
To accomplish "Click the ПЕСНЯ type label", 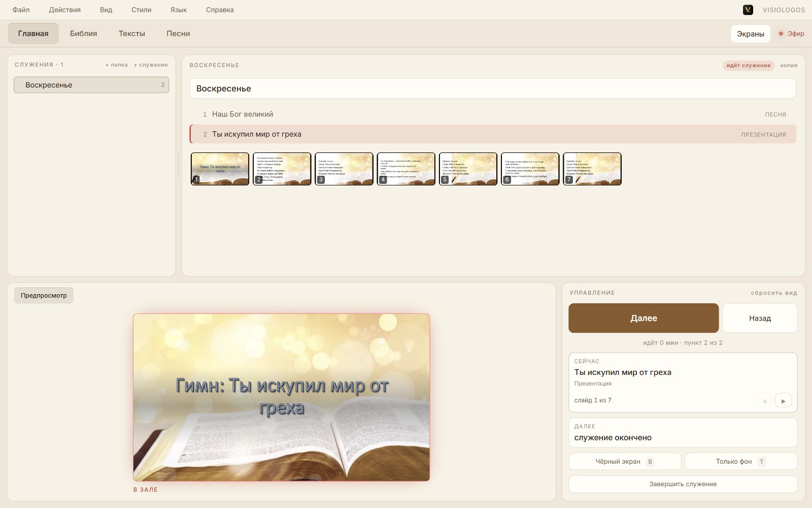I will 775,115.
